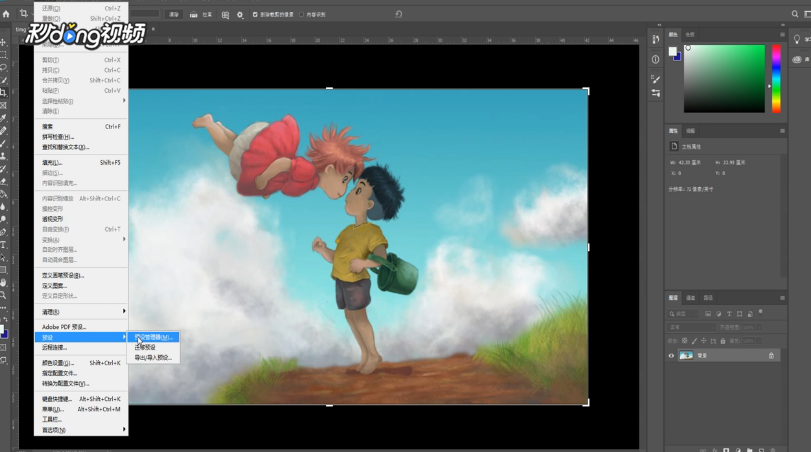Filter layers by type (T) icon

729,314
